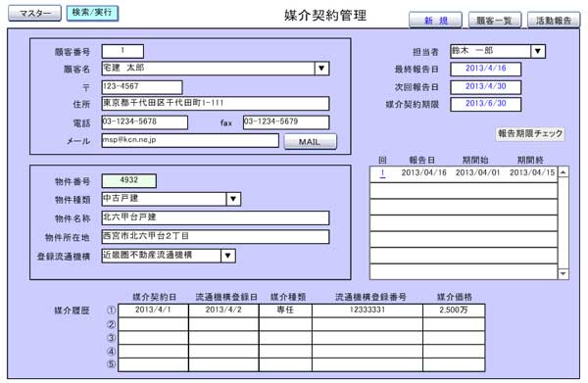
Task: Click the second empty report list row
Action: 464,207
